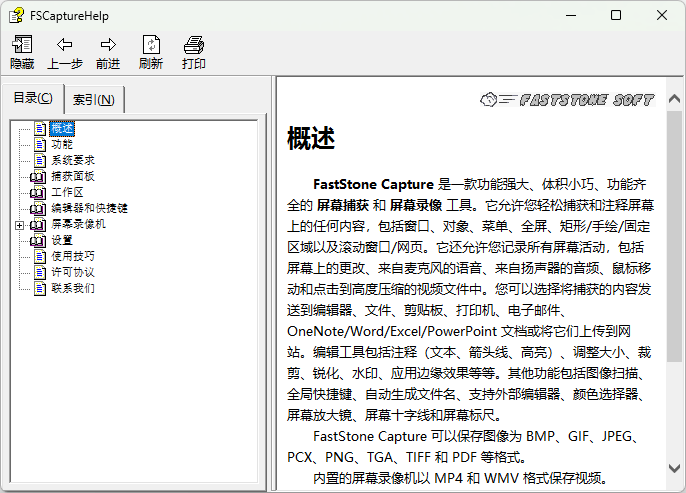Click the book icon beside 工作区
Viewport: 686px width, 493px height.
(x=38, y=192)
